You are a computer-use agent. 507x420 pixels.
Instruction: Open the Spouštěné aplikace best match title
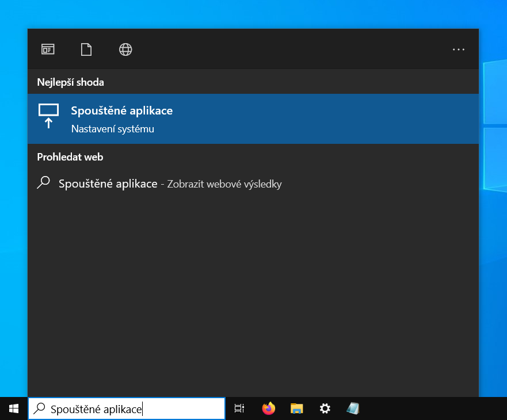tap(121, 110)
